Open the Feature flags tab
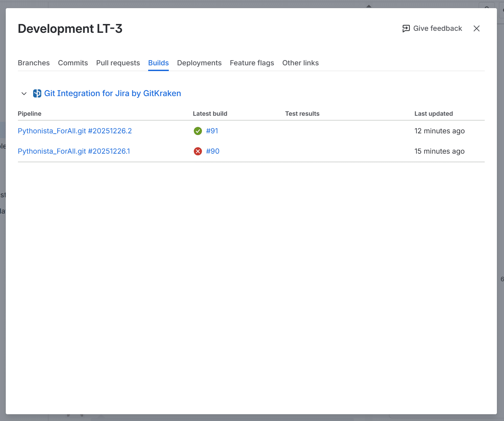This screenshot has height=421, width=504. coord(252,63)
